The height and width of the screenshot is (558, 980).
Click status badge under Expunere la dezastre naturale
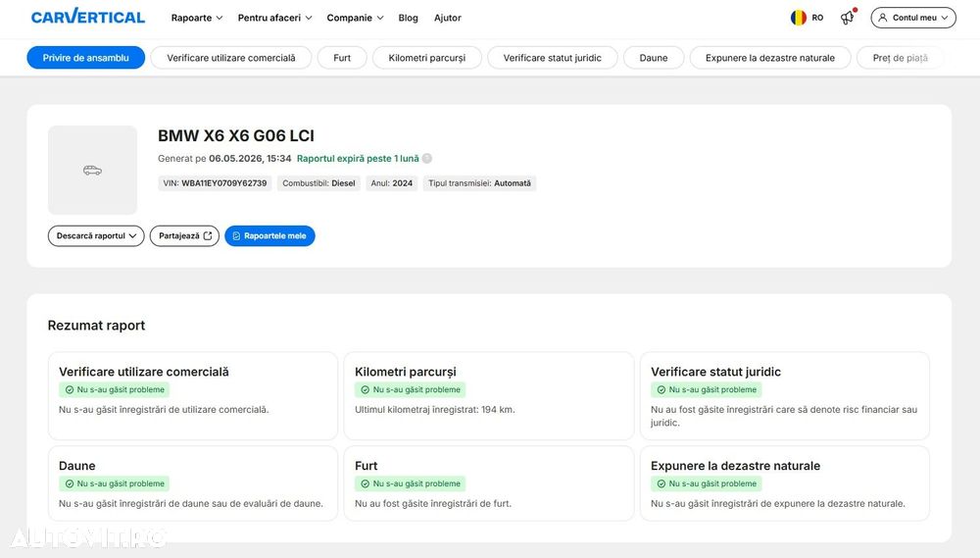707,483
